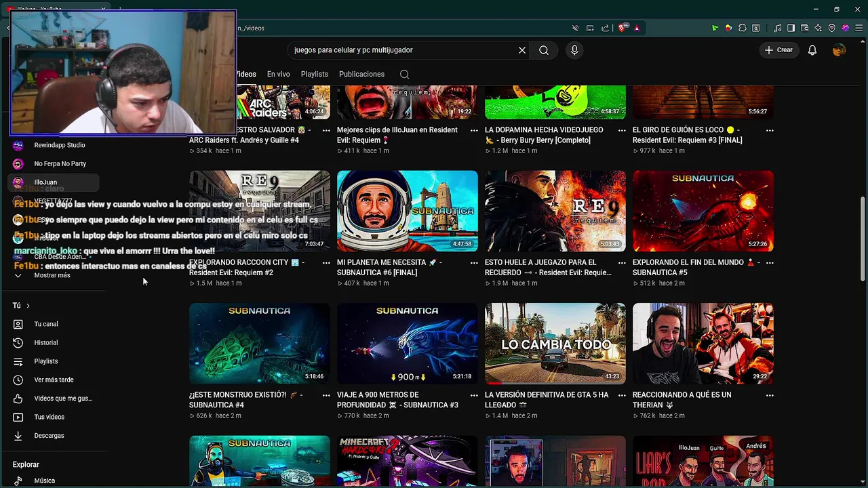Click the YouTube search magnifier button

(544, 50)
